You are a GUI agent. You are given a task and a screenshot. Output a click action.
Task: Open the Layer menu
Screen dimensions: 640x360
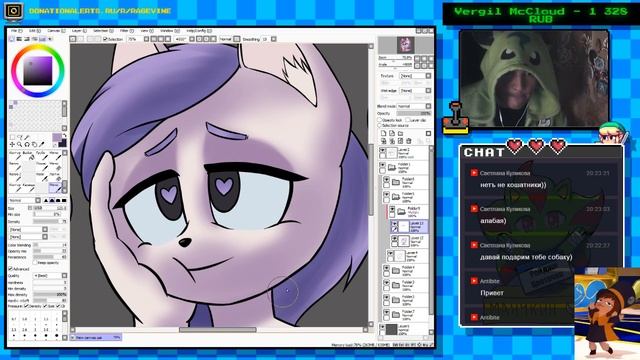point(79,31)
